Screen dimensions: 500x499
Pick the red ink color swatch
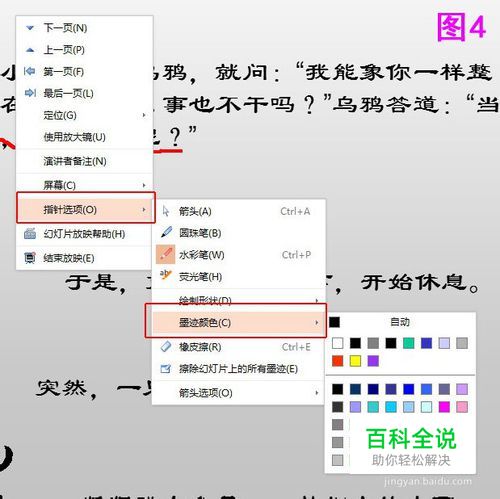pos(338,361)
